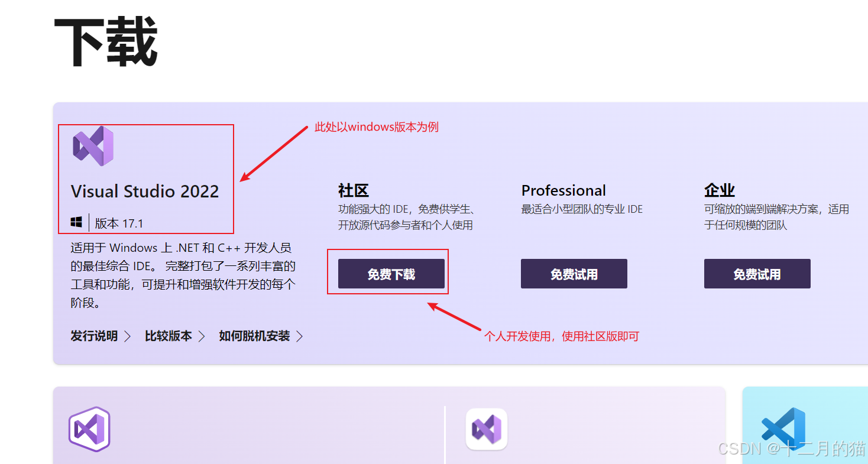Open the 发行说明 link
868x464 pixels.
pyautogui.click(x=94, y=336)
